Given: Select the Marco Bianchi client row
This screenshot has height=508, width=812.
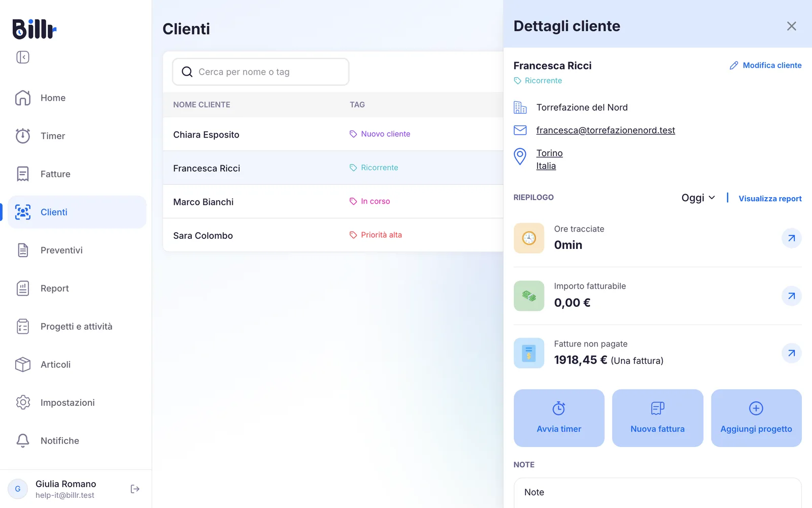Looking at the screenshot, I should 333,202.
